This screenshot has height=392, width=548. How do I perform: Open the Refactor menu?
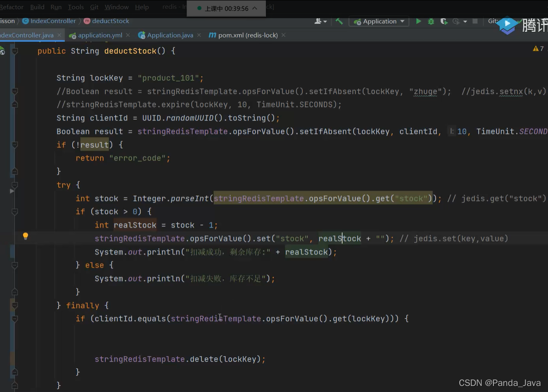(x=12, y=7)
